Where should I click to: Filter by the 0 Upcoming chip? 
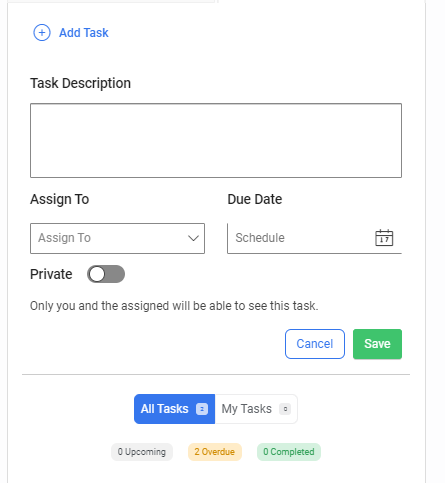click(142, 452)
